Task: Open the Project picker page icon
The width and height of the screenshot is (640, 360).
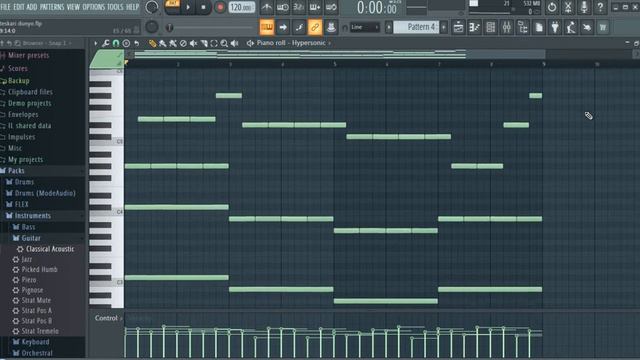Action: pyautogui.click(x=539, y=27)
